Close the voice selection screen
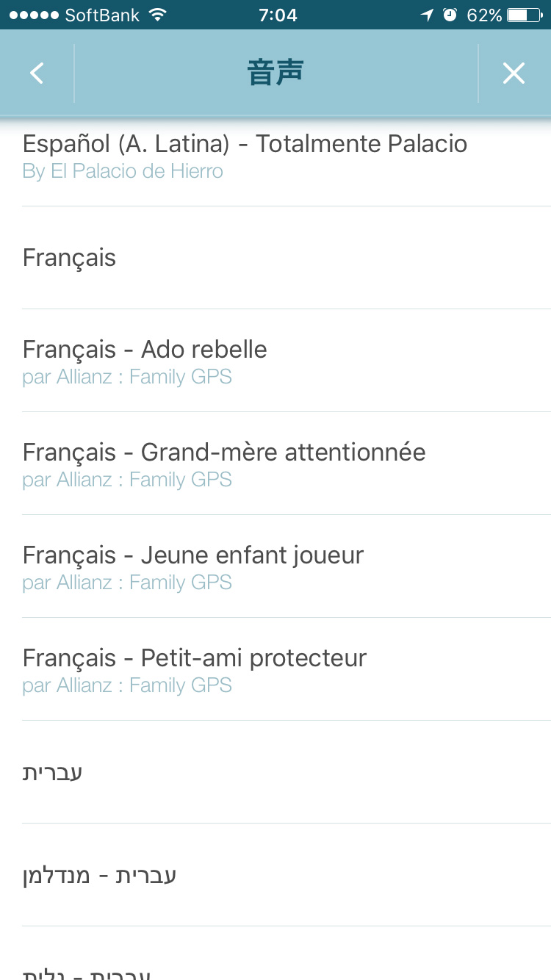 click(x=514, y=73)
